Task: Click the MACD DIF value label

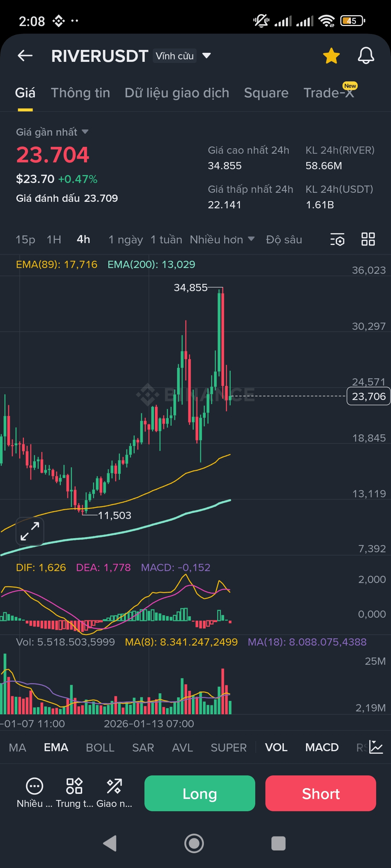Action: pos(41,567)
